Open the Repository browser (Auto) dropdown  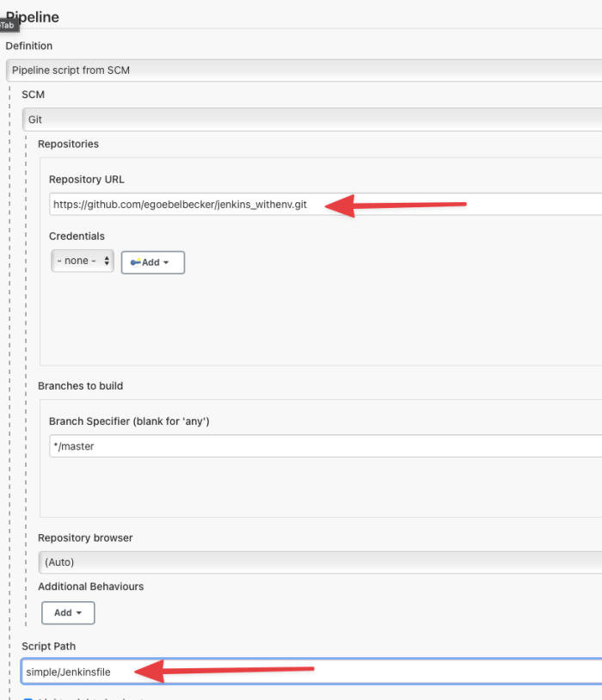click(320, 562)
